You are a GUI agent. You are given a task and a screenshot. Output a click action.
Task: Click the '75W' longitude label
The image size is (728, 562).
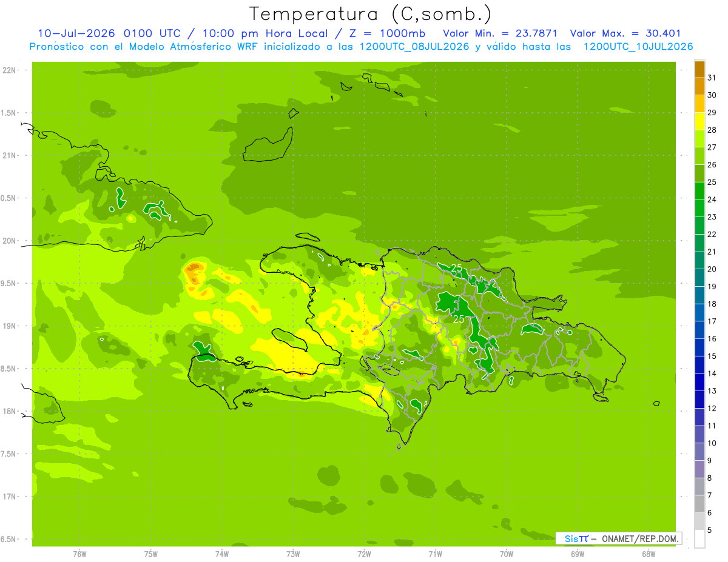pyautogui.click(x=151, y=554)
